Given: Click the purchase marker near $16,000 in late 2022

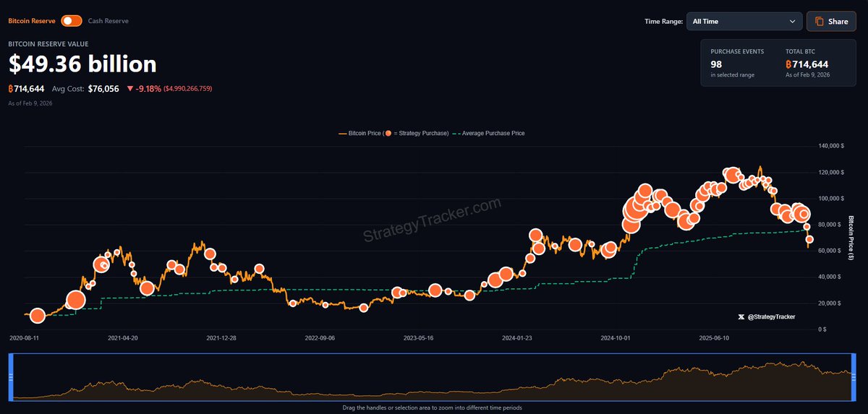Looking at the screenshot, I should pyautogui.click(x=363, y=308).
